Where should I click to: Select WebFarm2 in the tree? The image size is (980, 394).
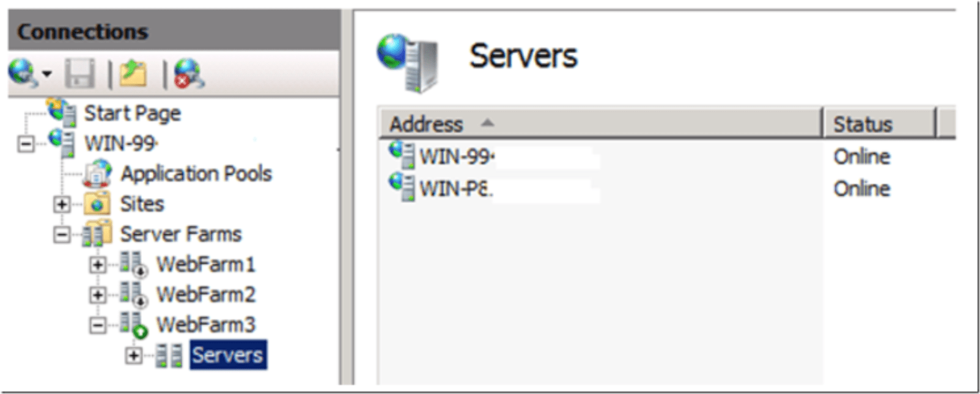tap(205, 294)
